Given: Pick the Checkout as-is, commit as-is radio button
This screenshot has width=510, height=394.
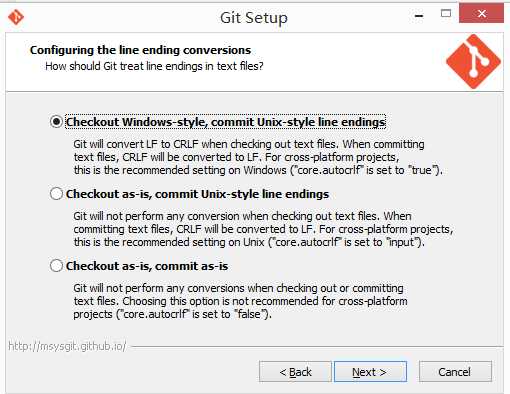Looking at the screenshot, I should [56, 266].
